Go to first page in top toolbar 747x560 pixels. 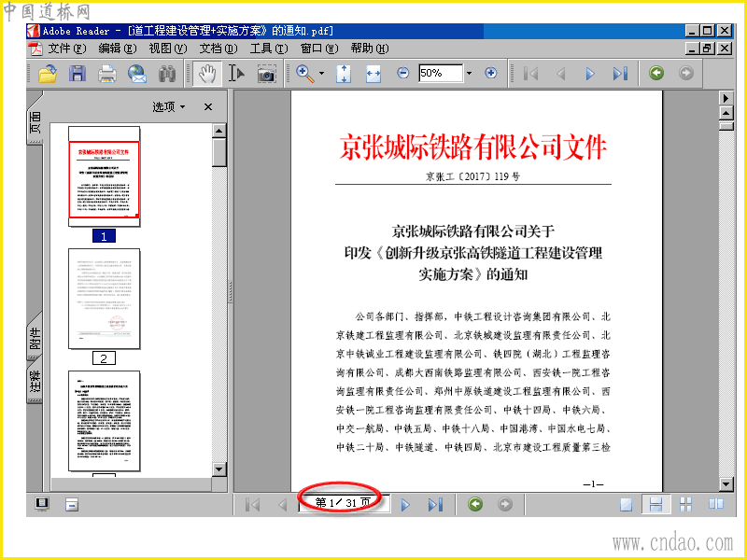[x=530, y=74]
